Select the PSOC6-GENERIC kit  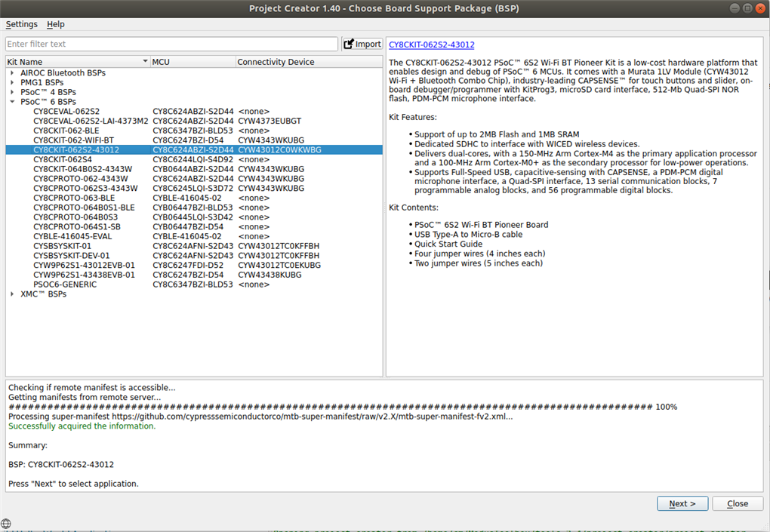[194, 284]
